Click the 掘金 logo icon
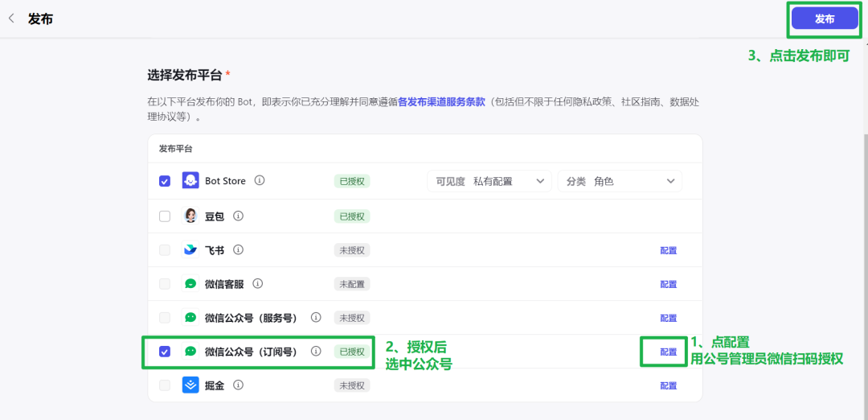The image size is (868, 420). 190,385
